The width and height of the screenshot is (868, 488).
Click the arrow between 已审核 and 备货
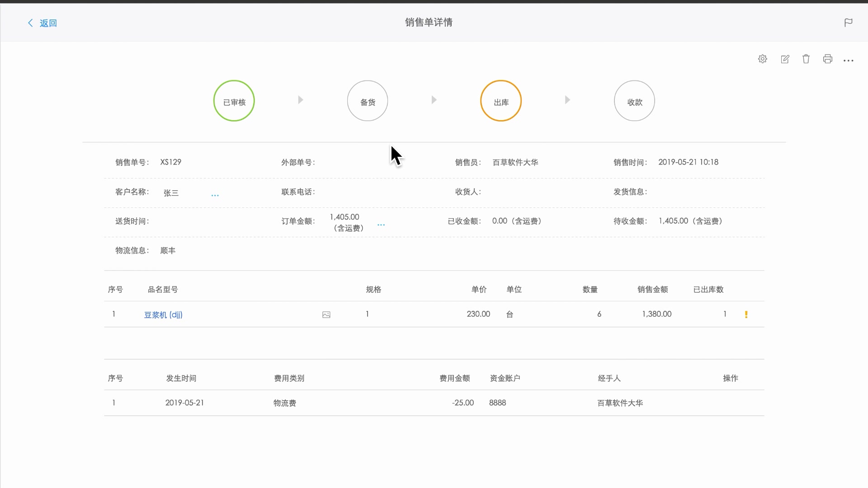[301, 100]
